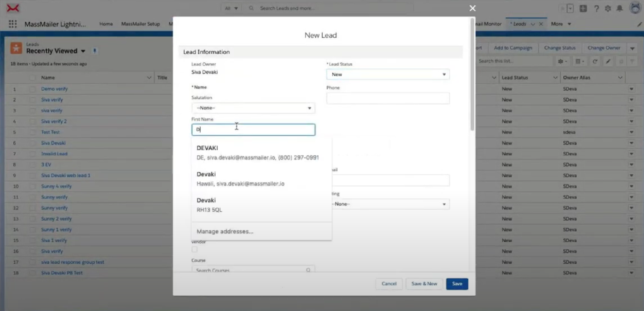Open the notifications bell icon
644x311 pixels.
pos(619,8)
